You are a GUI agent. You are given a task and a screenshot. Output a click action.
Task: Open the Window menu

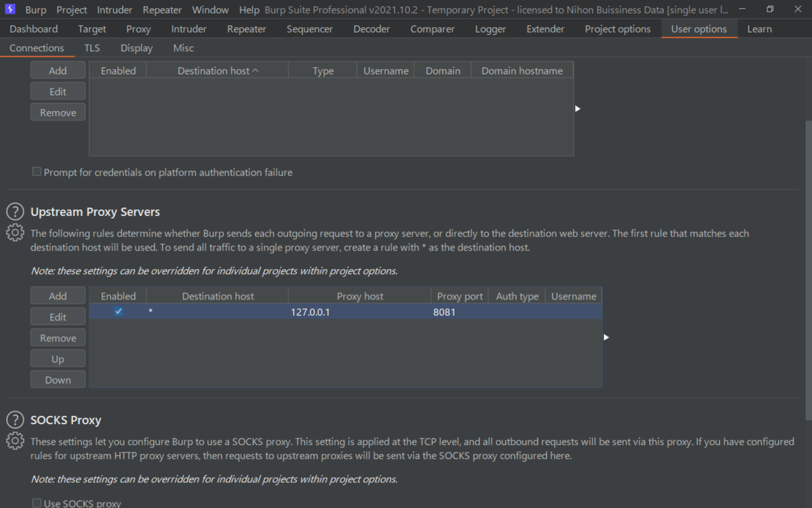[210, 10]
